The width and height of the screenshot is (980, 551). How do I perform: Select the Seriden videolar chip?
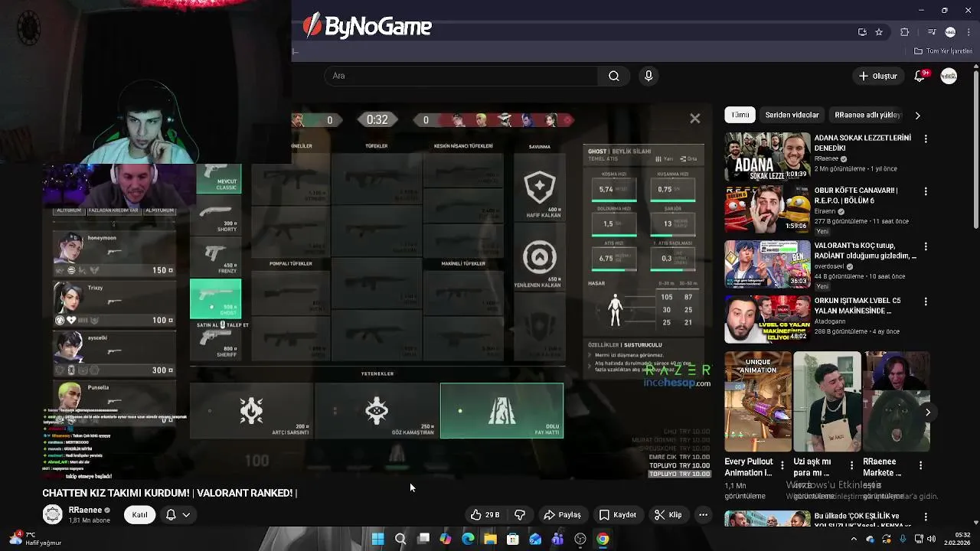coord(792,115)
